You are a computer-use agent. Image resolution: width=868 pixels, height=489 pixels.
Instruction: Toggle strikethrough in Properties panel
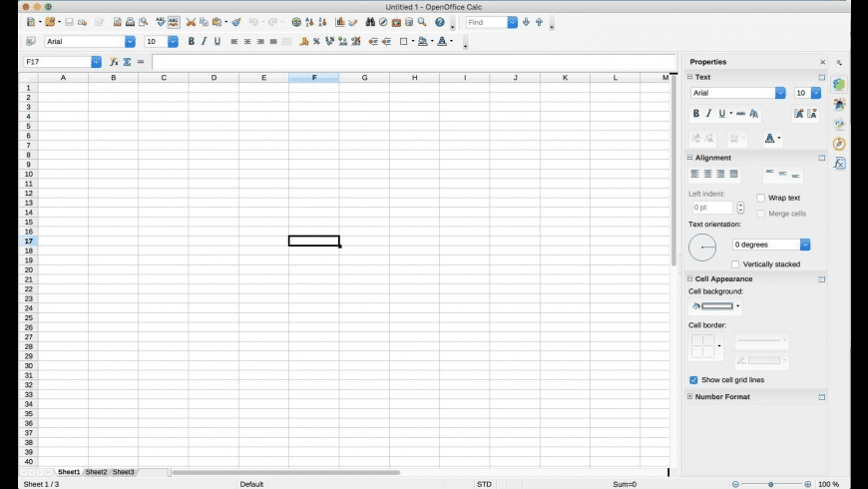pyautogui.click(x=740, y=114)
